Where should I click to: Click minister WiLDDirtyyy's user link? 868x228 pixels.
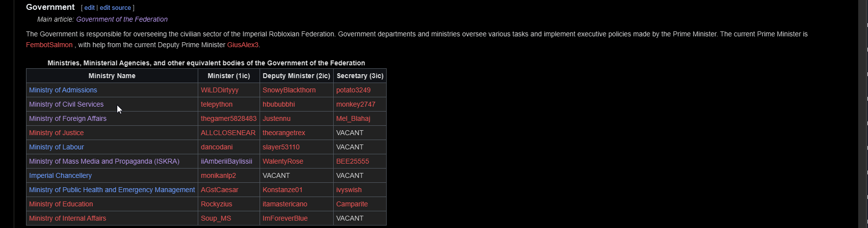tap(219, 90)
